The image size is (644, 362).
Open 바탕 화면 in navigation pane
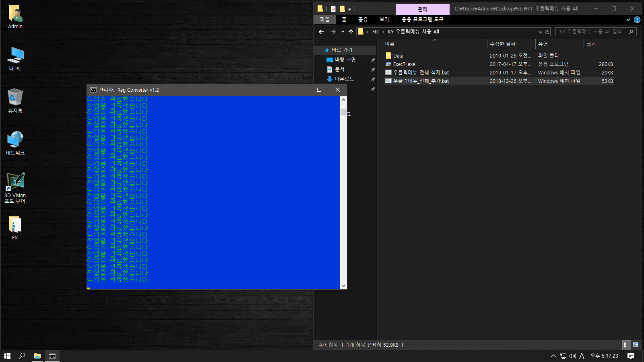[345, 60]
